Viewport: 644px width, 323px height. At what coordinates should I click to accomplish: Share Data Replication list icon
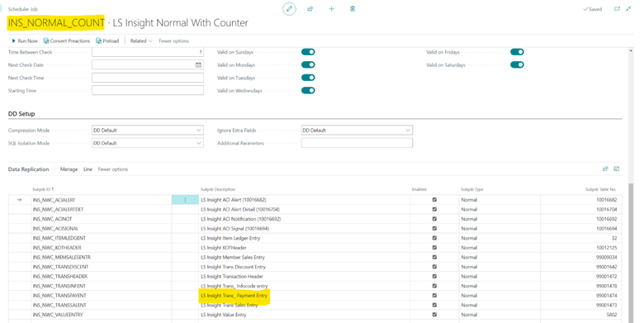[605, 169]
